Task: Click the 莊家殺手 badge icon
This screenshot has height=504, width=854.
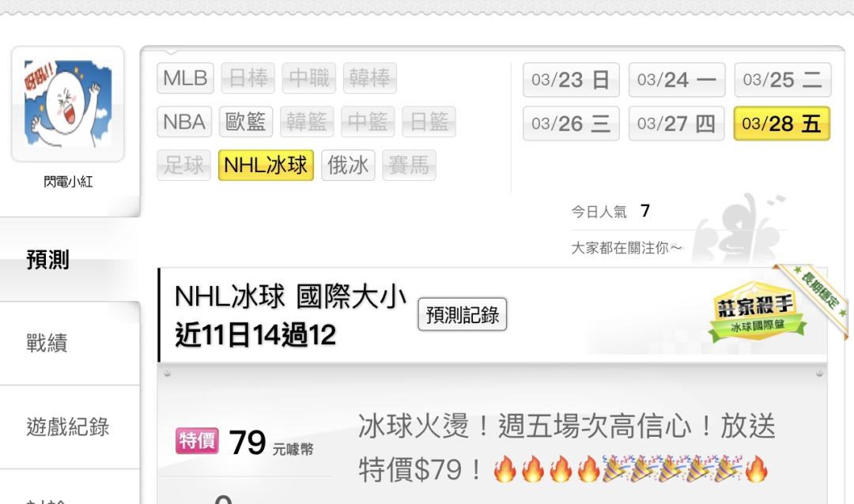Action: click(x=757, y=311)
